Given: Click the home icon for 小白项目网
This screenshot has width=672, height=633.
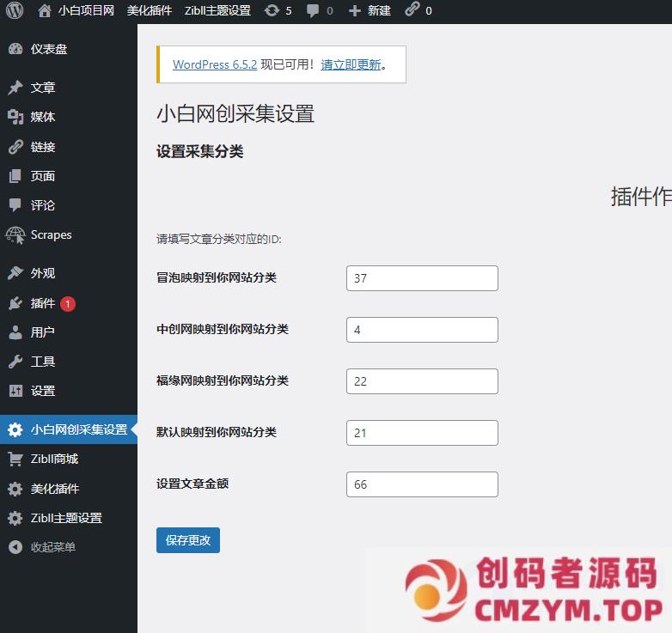Looking at the screenshot, I should click(45, 11).
